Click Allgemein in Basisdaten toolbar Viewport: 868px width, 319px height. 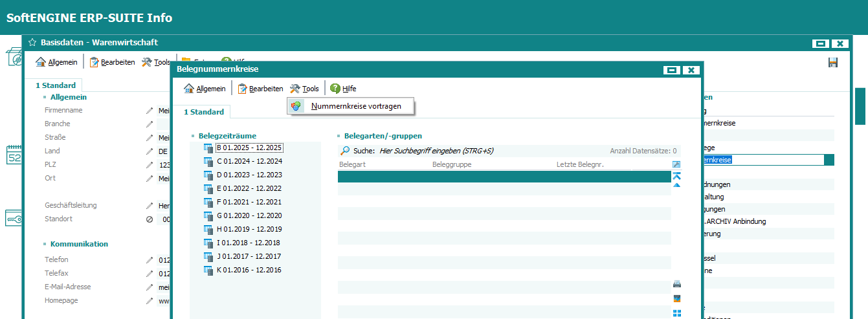(57, 62)
